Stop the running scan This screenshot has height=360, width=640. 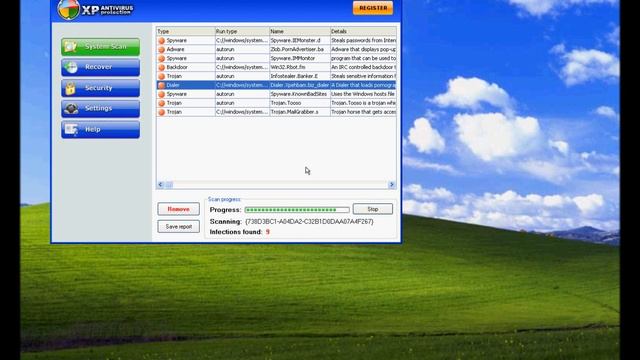(373, 209)
